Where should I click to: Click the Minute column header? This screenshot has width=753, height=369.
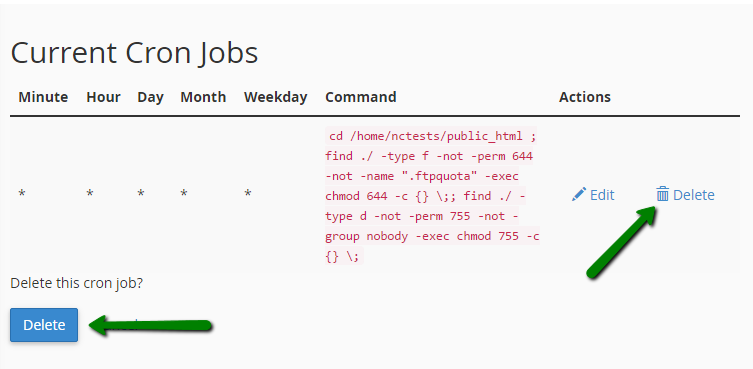coord(43,97)
